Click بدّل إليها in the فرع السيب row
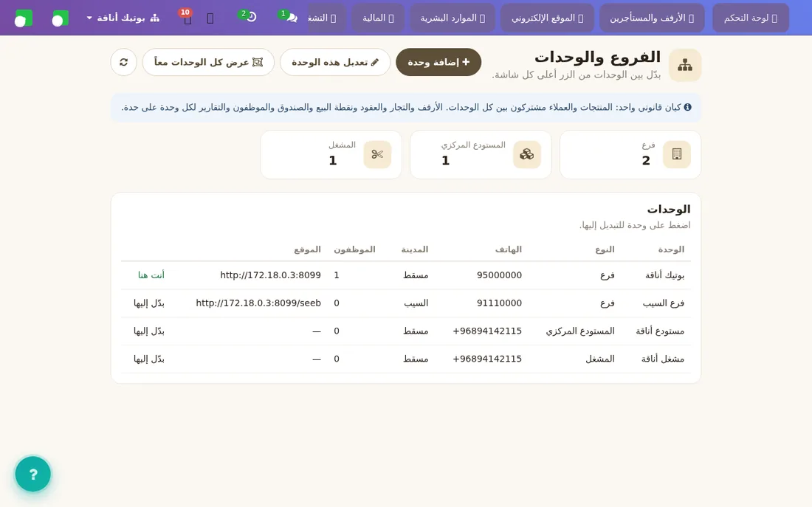 pos(149,303)
